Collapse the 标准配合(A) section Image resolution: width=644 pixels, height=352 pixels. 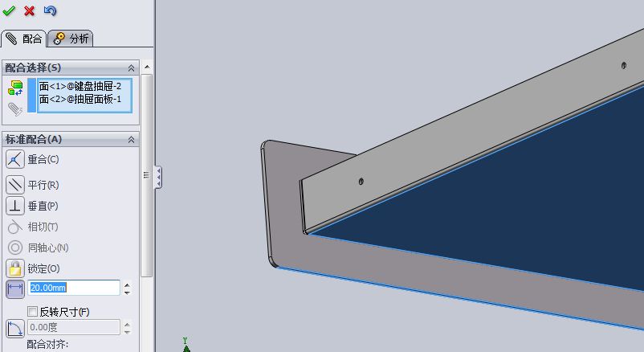[132, 140]
